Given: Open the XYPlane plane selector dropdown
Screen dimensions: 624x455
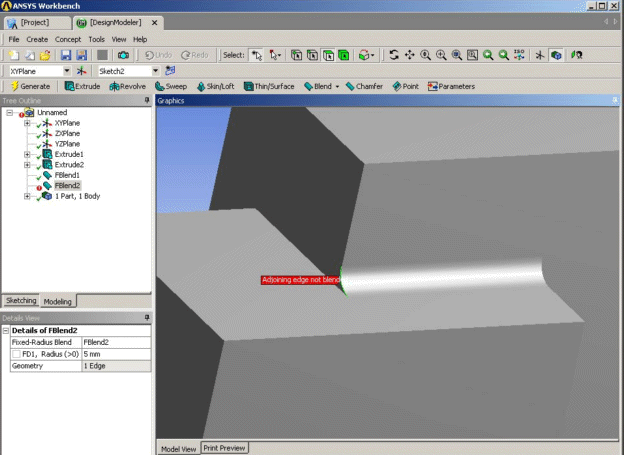Looking at the screenshot, I should 67,71.
